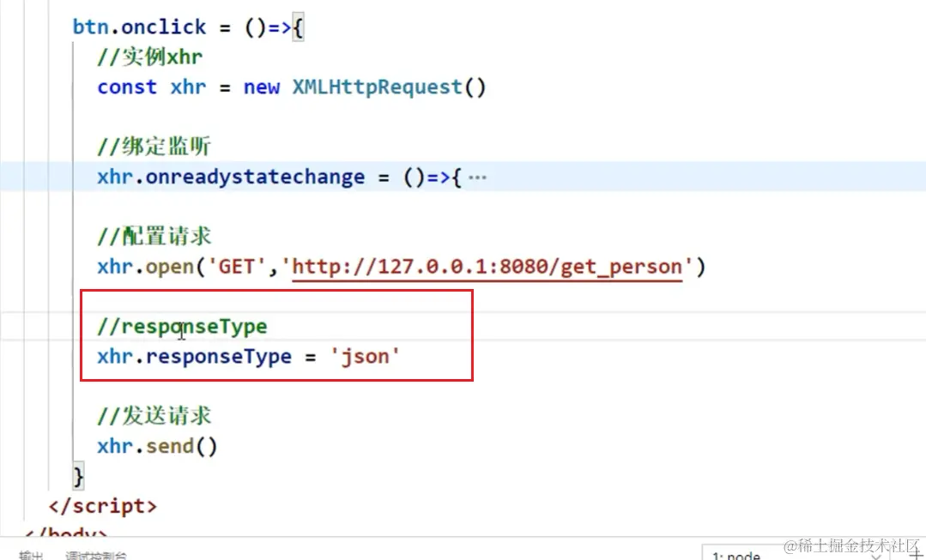This screenshot has width=926, height=560.
Task: Click the xhr.send() call
Action: (158, 446)
